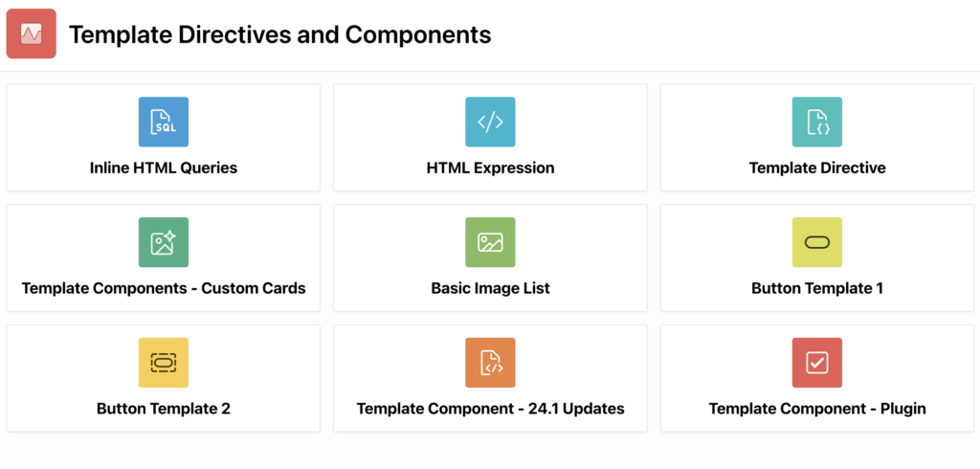The image size is (980, 469).
Task: Open the Button Template 1 label
Action: (817, 288)
